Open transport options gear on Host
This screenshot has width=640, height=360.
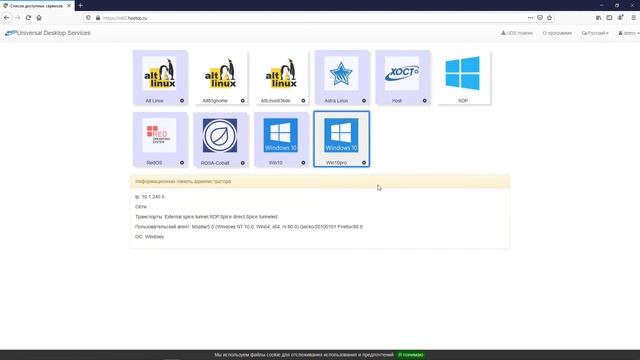424,101
